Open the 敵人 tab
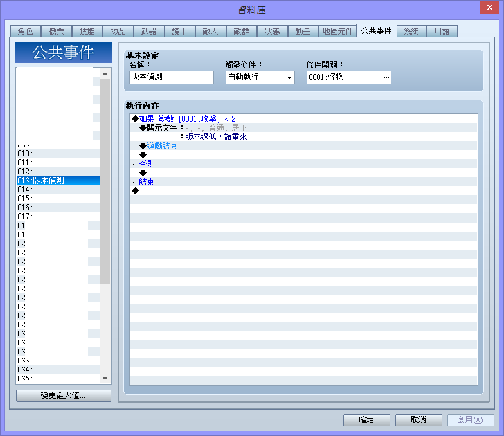The image size is (504, 436). (x=211, y=31)
